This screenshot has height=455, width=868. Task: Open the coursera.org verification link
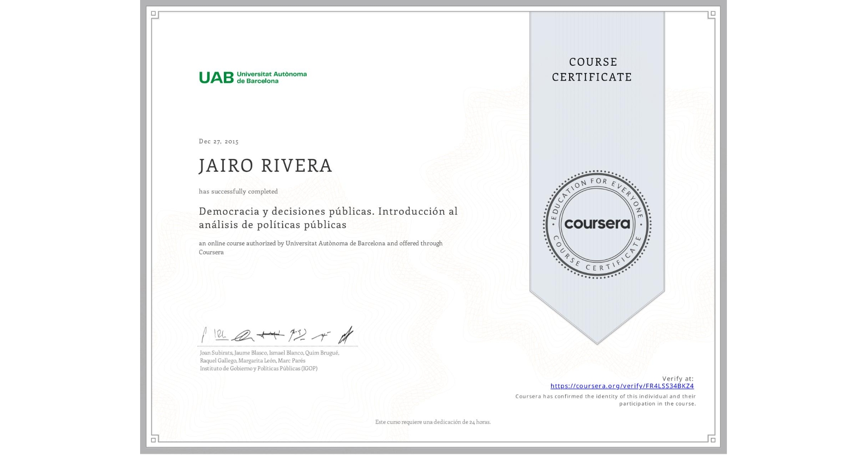[622, 386]
